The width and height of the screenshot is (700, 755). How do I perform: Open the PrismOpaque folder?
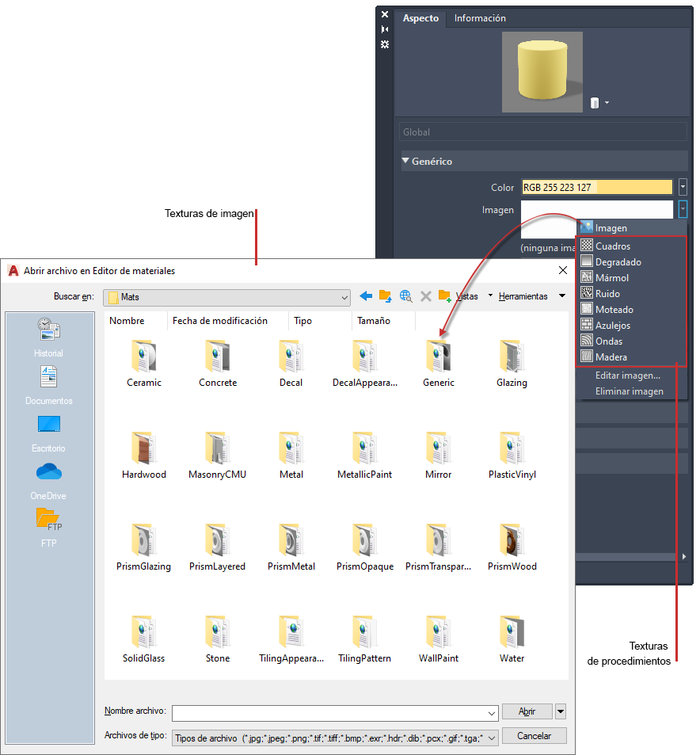(x=365, y=547)
